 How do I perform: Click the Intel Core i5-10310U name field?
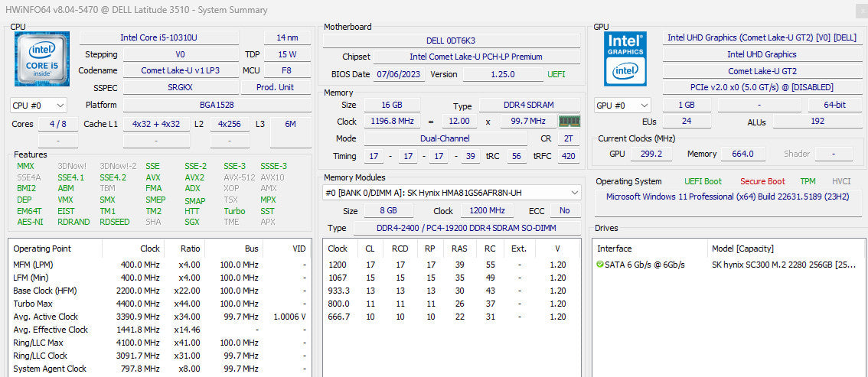coord(159,37)
